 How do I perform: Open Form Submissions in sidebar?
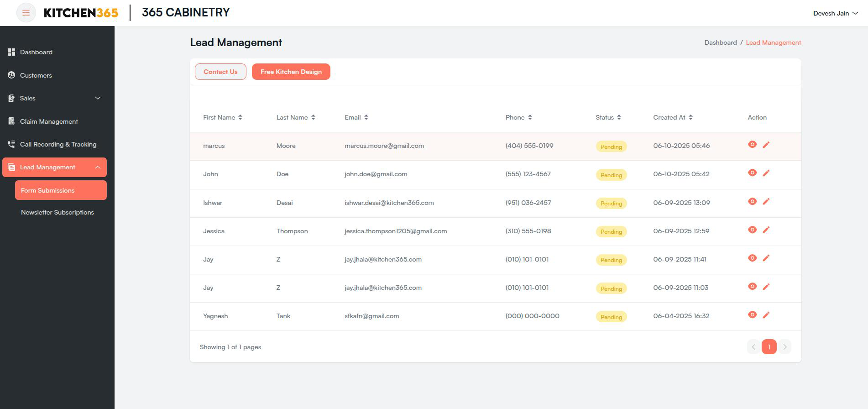pyautogui.click(x=61, y=190)
